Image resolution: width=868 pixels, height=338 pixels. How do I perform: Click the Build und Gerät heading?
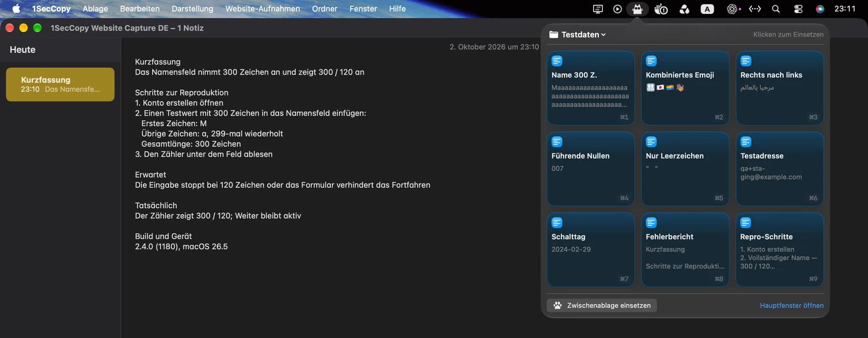point(163,236)
